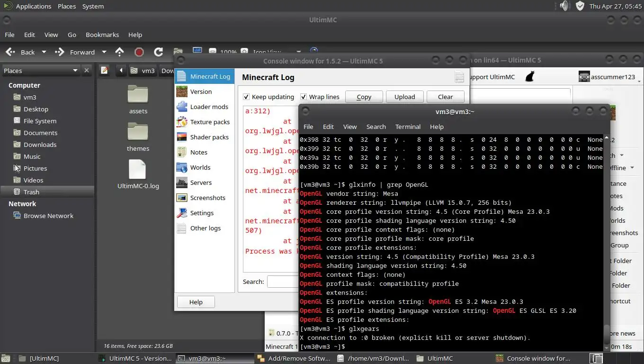This screenshot has width=644, height=364.
Task: Close the Places side pane
Action: point(87,71)
